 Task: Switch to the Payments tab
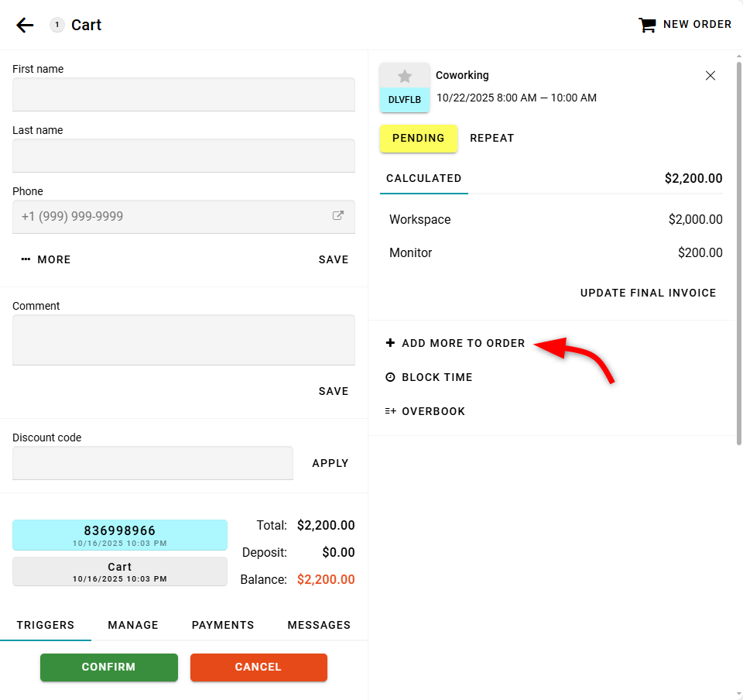[223, 625]
